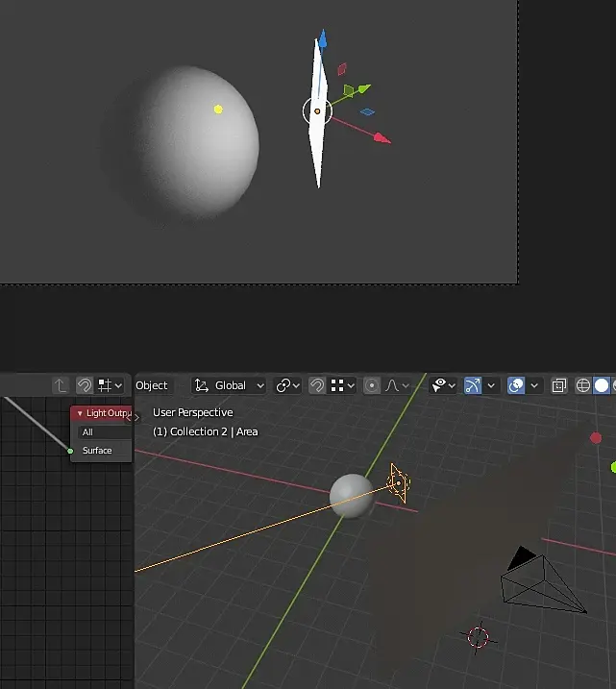The height and width of the screenshot is (689, 616).
Task: Open Global transform orientation dropdown
Action: (230, 385)
